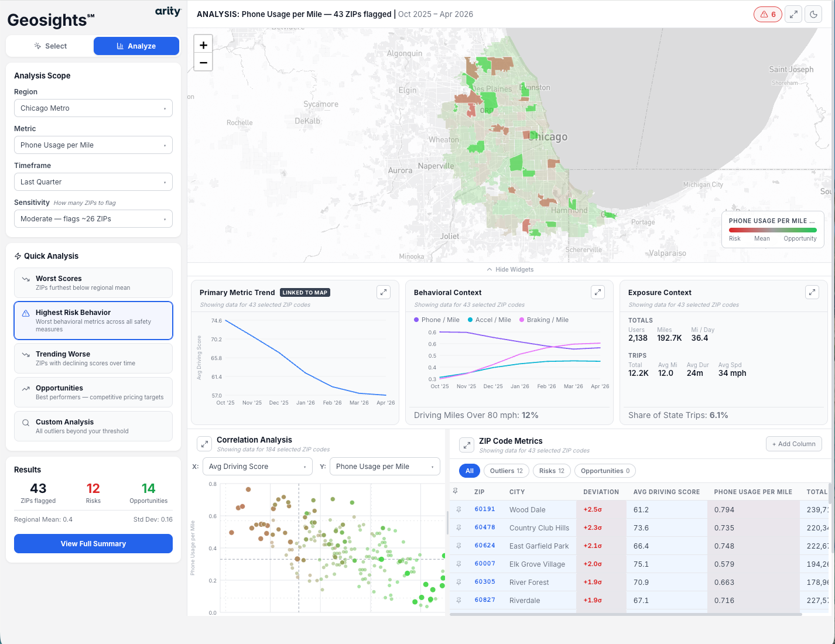Sort by CITY column header

[517, 492]
